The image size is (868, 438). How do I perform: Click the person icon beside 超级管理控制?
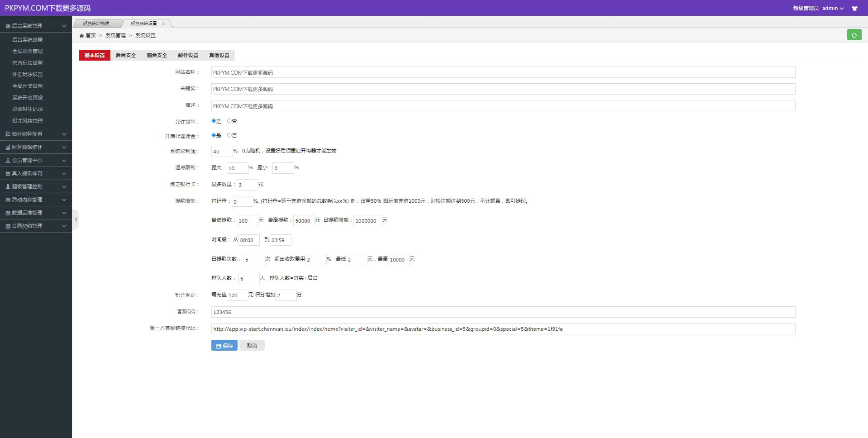pos(8,186)
